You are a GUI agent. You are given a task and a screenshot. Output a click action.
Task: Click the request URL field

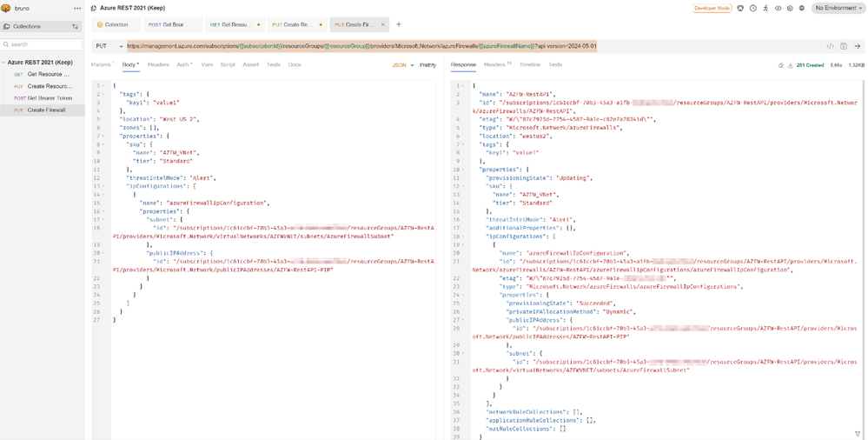click(x=361, y=47)
